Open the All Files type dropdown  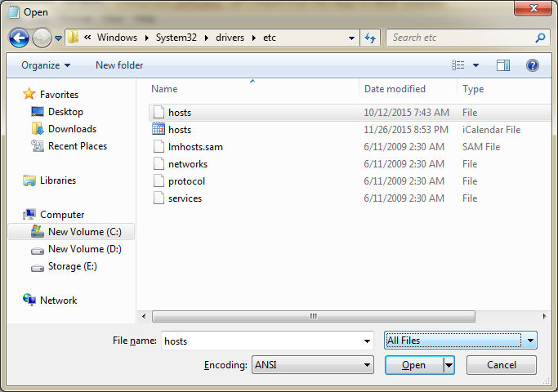click(461, 341)
